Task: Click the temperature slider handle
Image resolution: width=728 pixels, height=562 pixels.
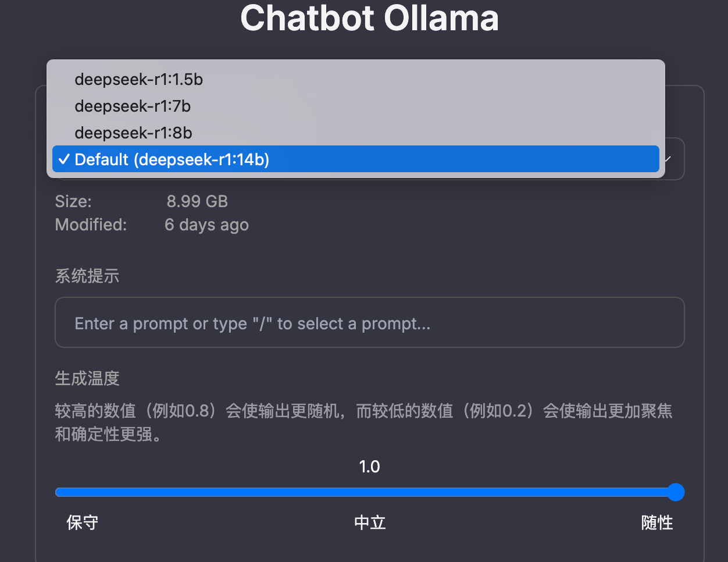Action: pos(675,492)
